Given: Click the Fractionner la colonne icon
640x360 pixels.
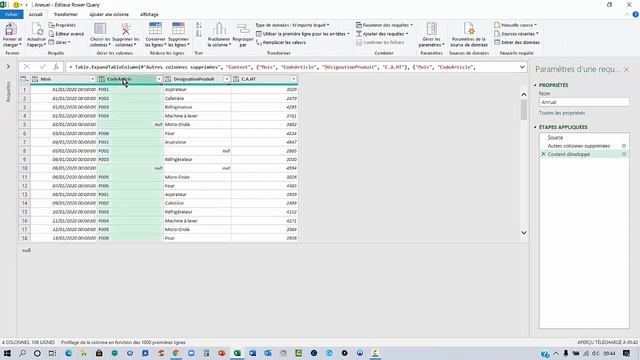Looking at the screenshot, I should pyautogui.click(x=219, y=29).
